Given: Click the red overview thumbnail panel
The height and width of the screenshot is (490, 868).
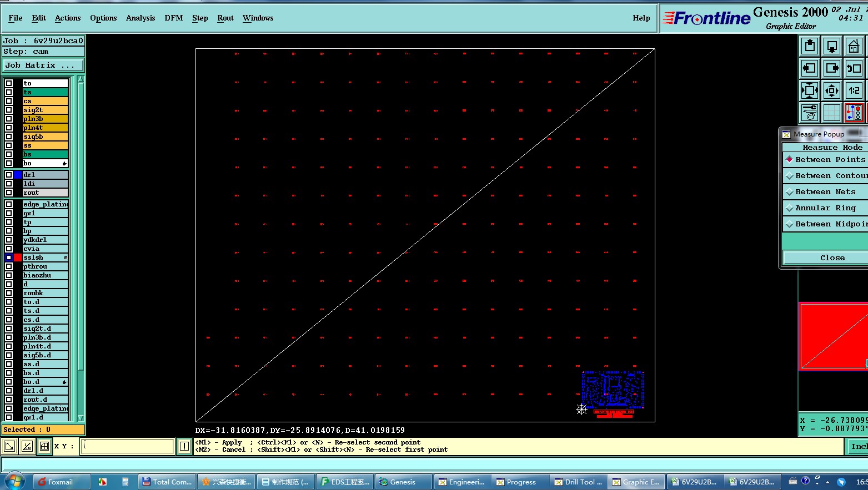Looking at the screenshot, I should pos(833,336).
